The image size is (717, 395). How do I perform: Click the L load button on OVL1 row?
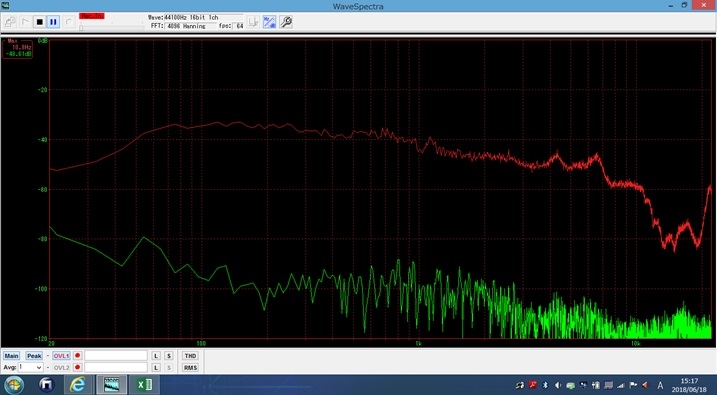click(156, 356)
